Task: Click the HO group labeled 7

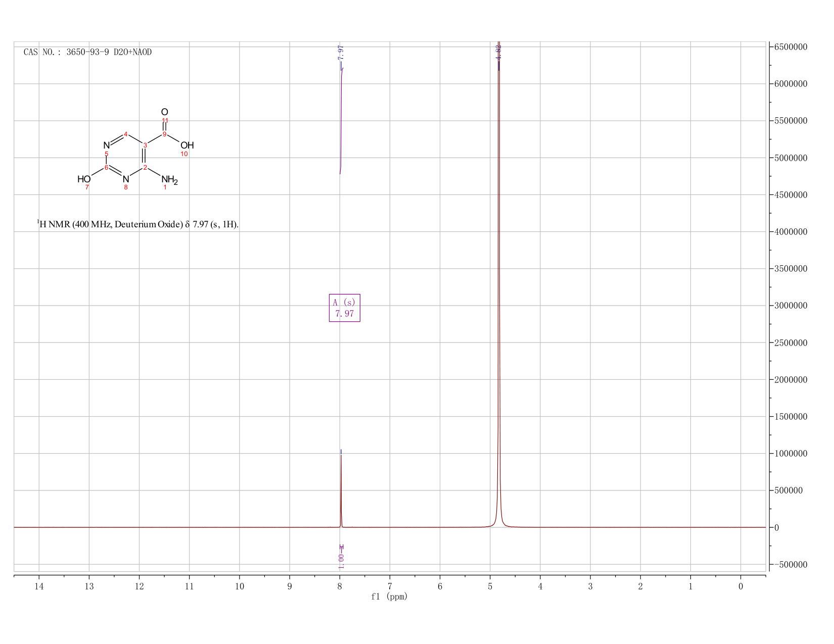Action: [x=84, y=179]
